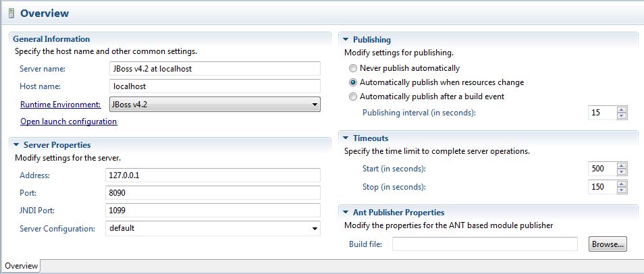The height and width of the screenshot is (274, 644).
Task: Decrease Stop timeout using down arrow
Action: pyautogui.click(x=622, y=190)
